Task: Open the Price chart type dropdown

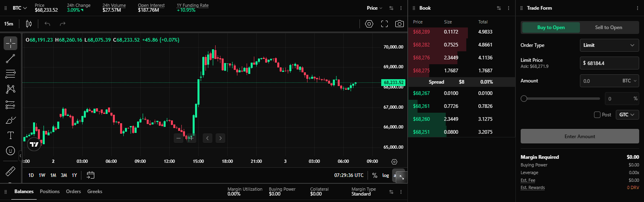Action: click(x=374, y=8)
